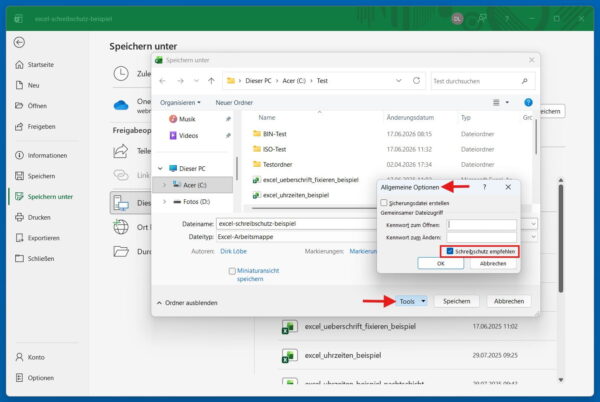The image size is (600, 402).
Task: Refresh the Test folder view
Action: (416, 81)
